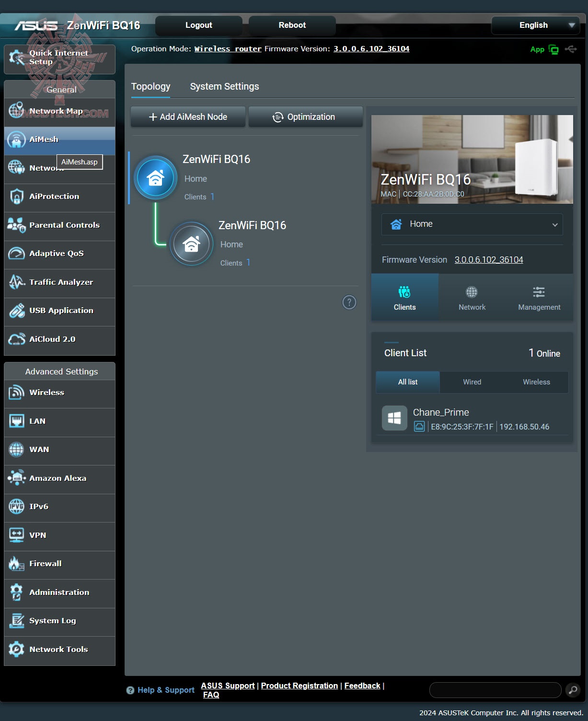This screenshot has height=721, width=588.
Task: Keep All list filter selected
Action: [407, 382]
